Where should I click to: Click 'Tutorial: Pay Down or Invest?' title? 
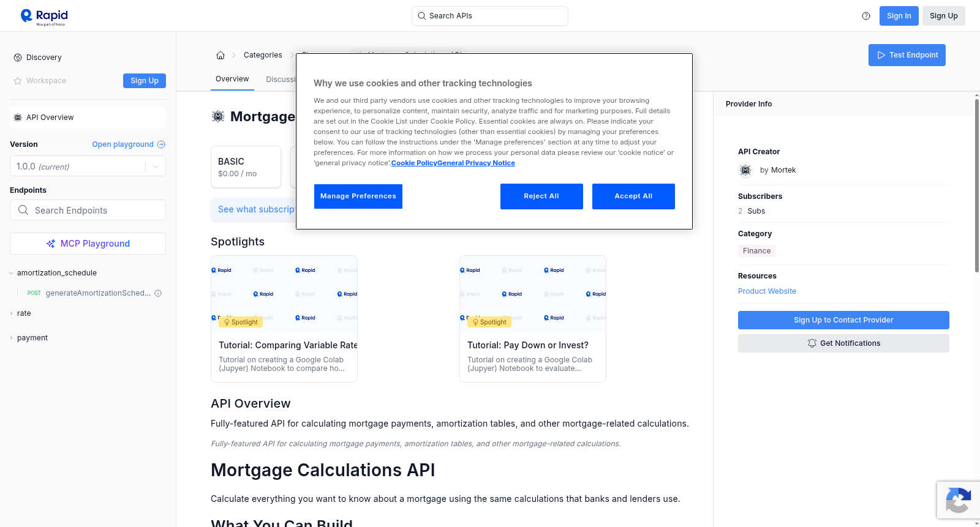pos(528,345)
